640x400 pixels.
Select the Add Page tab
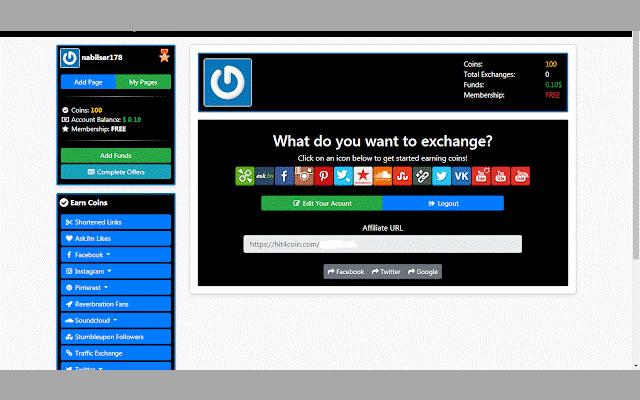pyautogui.click(x=88, y=82)
